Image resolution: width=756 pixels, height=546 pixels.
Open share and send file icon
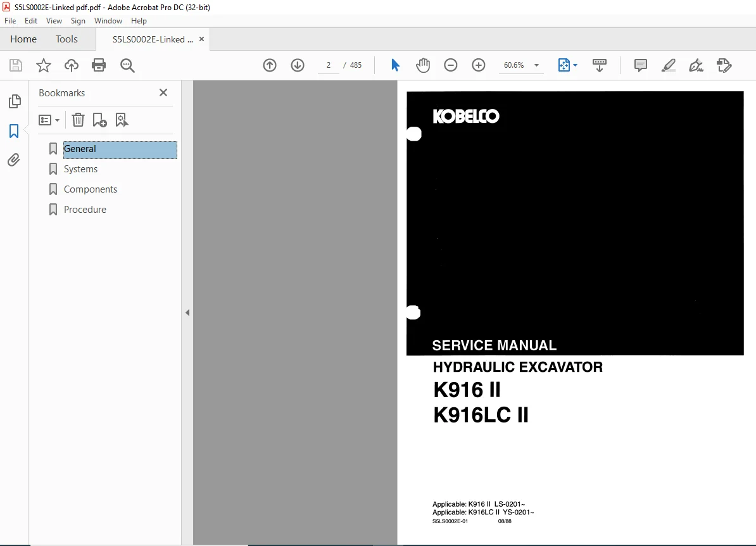click(724, 65)
